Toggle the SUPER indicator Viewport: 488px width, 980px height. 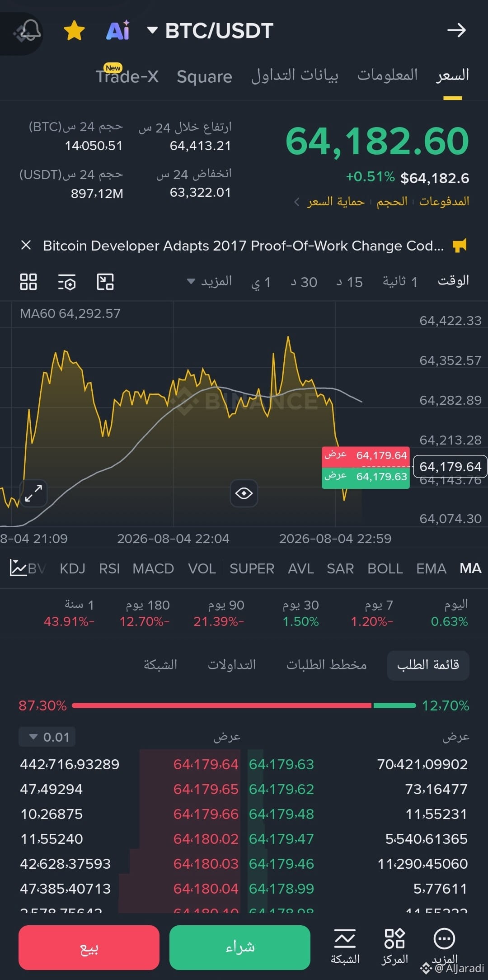pyautogui.click(x=252, y=568)
